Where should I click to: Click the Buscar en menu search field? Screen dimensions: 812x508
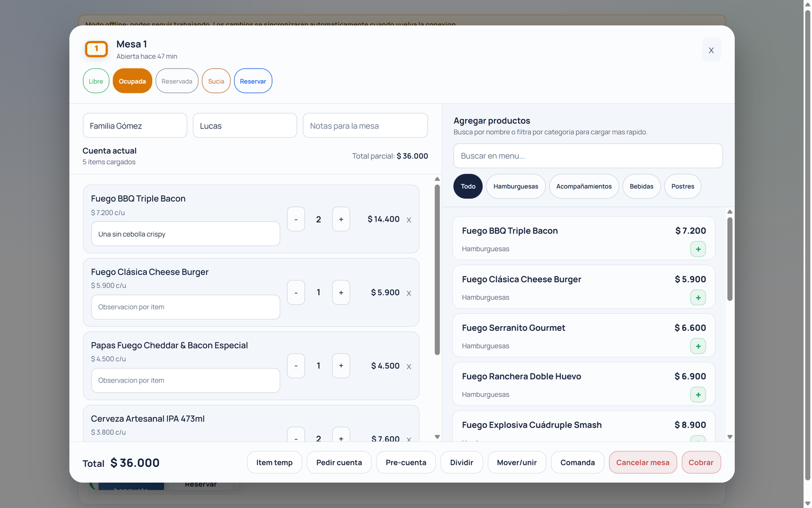click(x=588, y=156)
